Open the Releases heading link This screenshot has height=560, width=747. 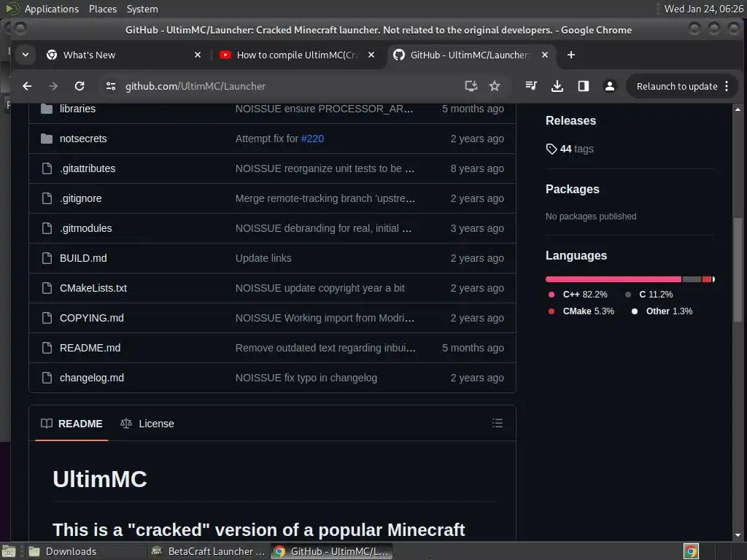click(570, 120)
